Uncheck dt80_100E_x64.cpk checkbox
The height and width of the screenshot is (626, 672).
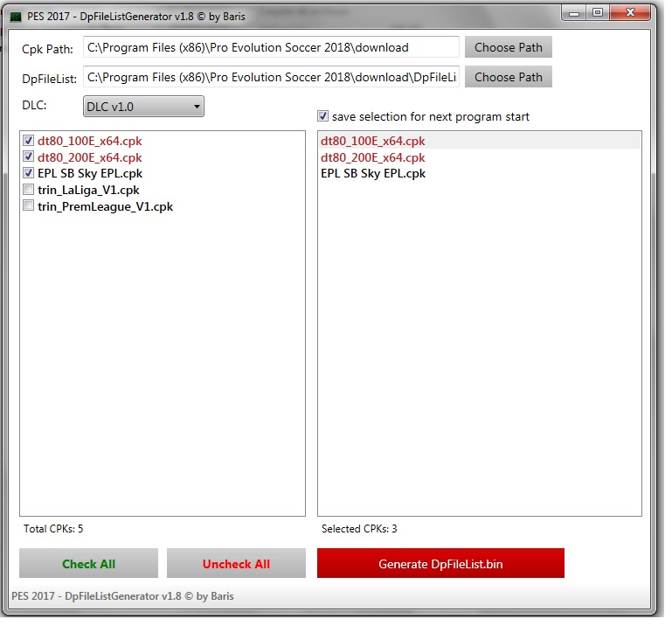(x=28, y=140)
